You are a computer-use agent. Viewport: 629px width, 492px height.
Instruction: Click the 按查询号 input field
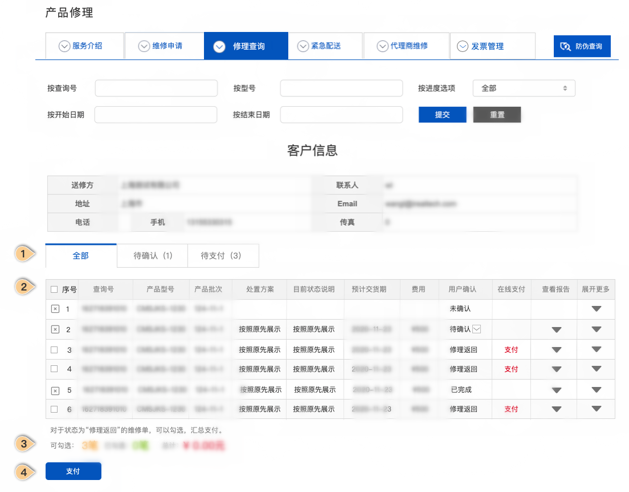[156, 88]
